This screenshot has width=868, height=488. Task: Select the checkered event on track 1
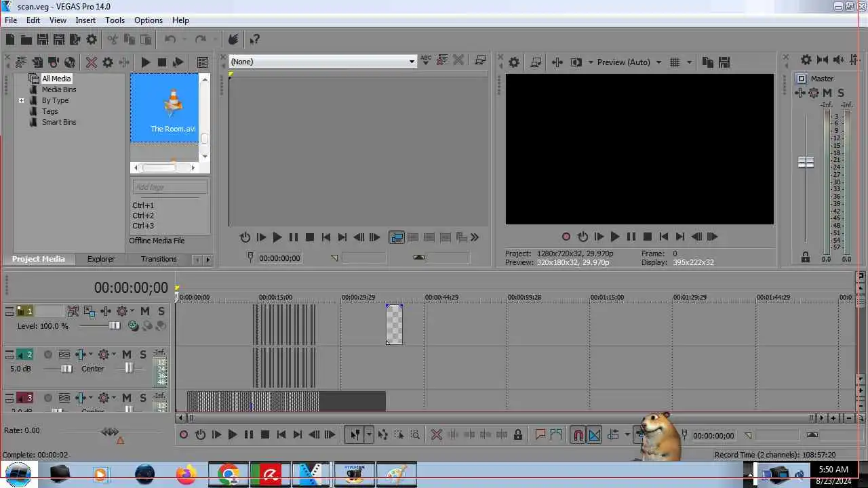click(x=394, y=325)
